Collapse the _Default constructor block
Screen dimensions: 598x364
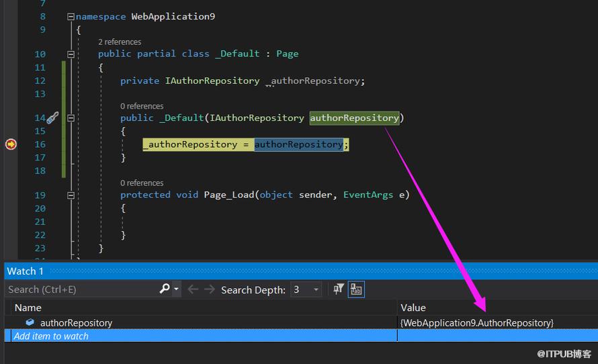71,118
